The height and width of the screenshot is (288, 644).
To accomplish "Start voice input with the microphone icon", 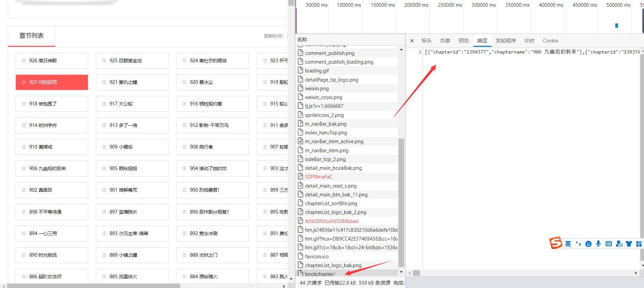I will point(598,244).
